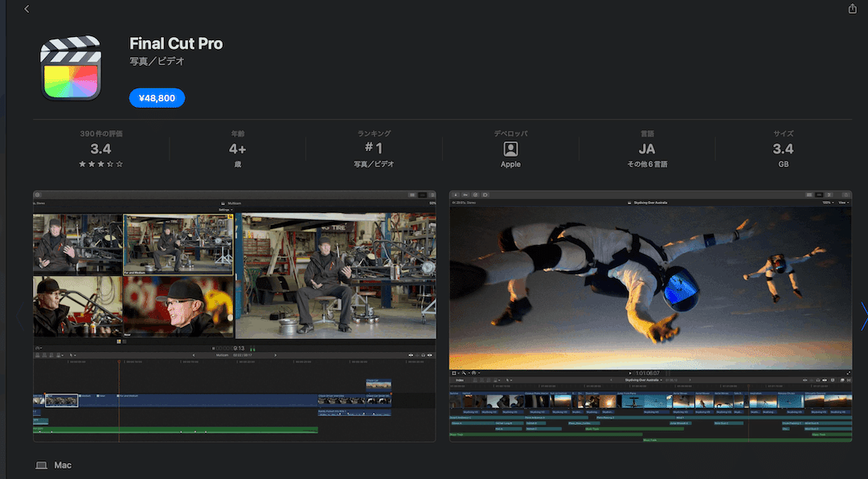Select the 4+ age rating
This screenshot has width=868, height=479.
237,149
